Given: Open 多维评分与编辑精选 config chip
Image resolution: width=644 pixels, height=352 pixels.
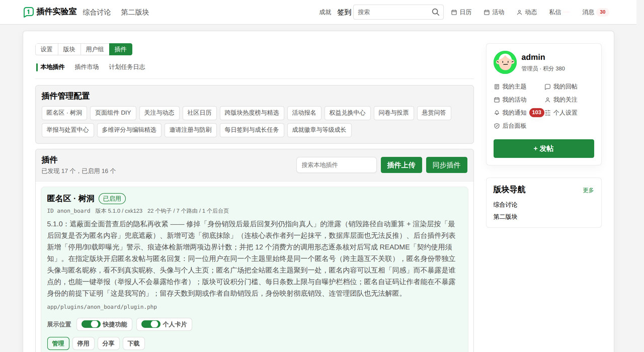Looking at the screenshot, I should 129,130.
